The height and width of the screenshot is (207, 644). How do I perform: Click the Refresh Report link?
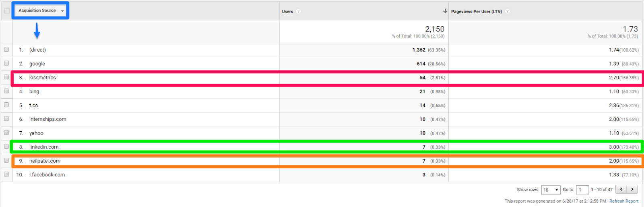(624, 201)
